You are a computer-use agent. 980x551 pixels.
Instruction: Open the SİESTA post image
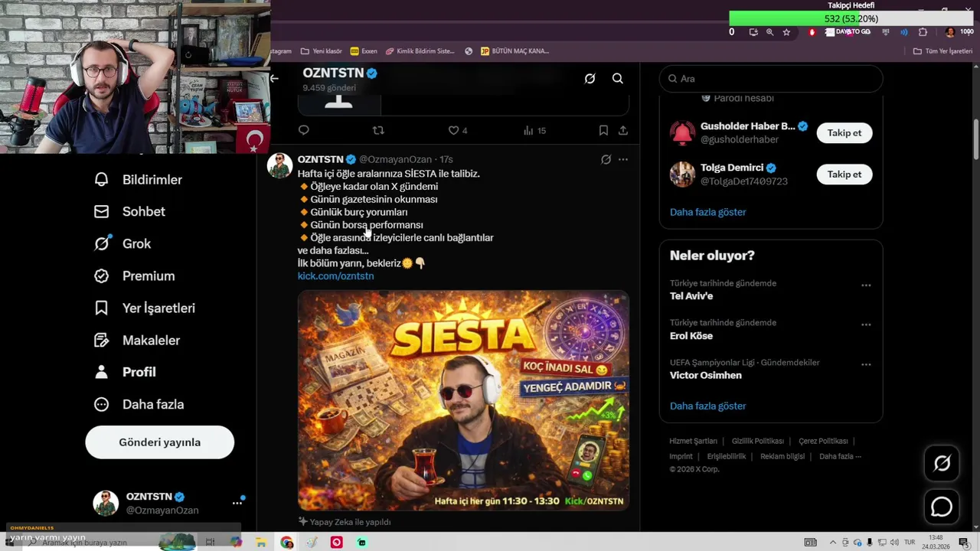[463, 400]
